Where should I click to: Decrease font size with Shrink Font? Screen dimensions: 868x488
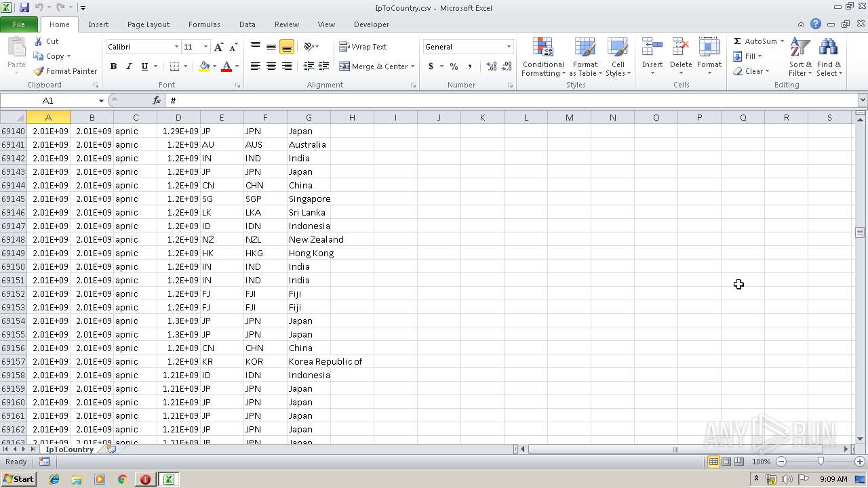click(233, 47)
